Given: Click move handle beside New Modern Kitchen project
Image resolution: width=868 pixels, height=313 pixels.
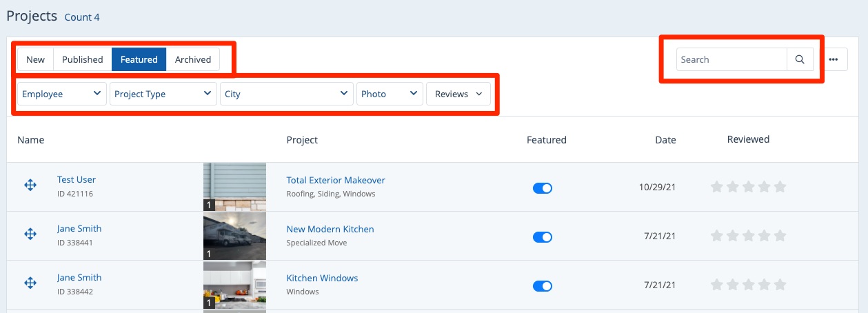Looking at the screenshot, I should (30, 234).
